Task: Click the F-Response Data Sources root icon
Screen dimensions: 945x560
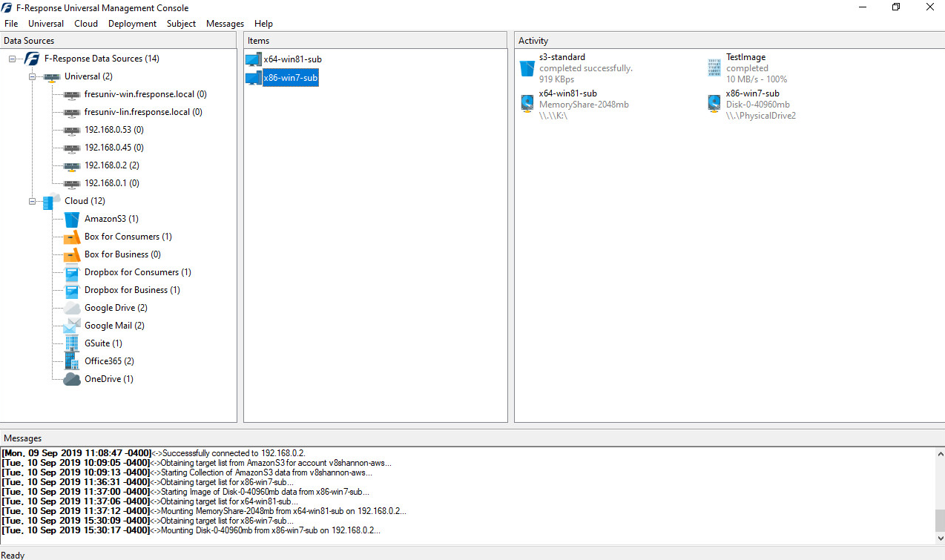Action: click(32, 59)
